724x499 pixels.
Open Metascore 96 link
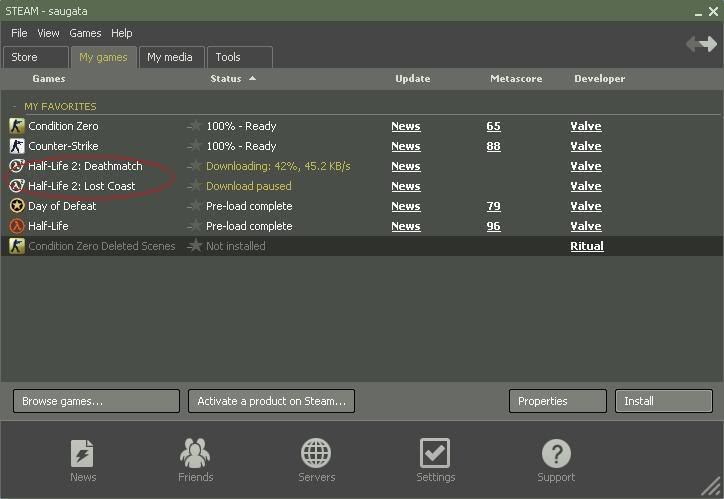pos(493,226)
